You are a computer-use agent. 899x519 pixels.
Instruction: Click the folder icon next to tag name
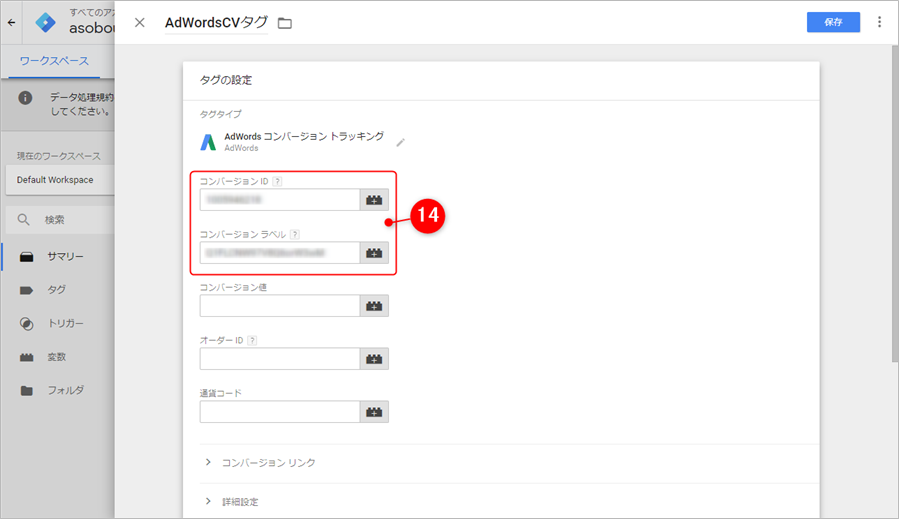284,23
